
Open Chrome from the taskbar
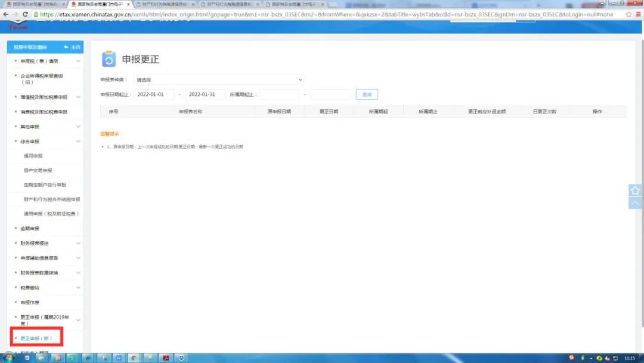coord(134,358)
